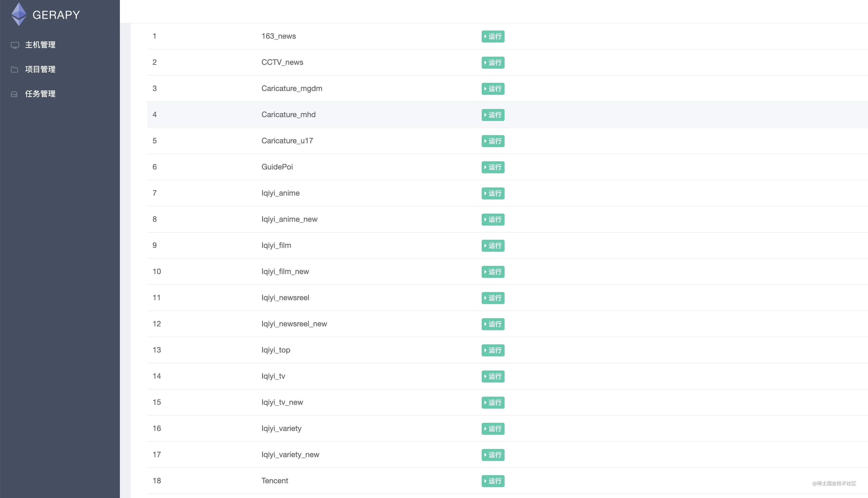Run the 163_news spider
Image resolution: width=868 pixels, height=498 pixels.
493,36
